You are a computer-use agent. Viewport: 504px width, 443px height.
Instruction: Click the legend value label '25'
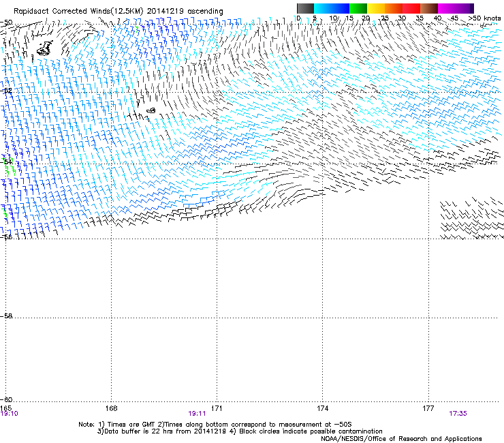(385, 18)
